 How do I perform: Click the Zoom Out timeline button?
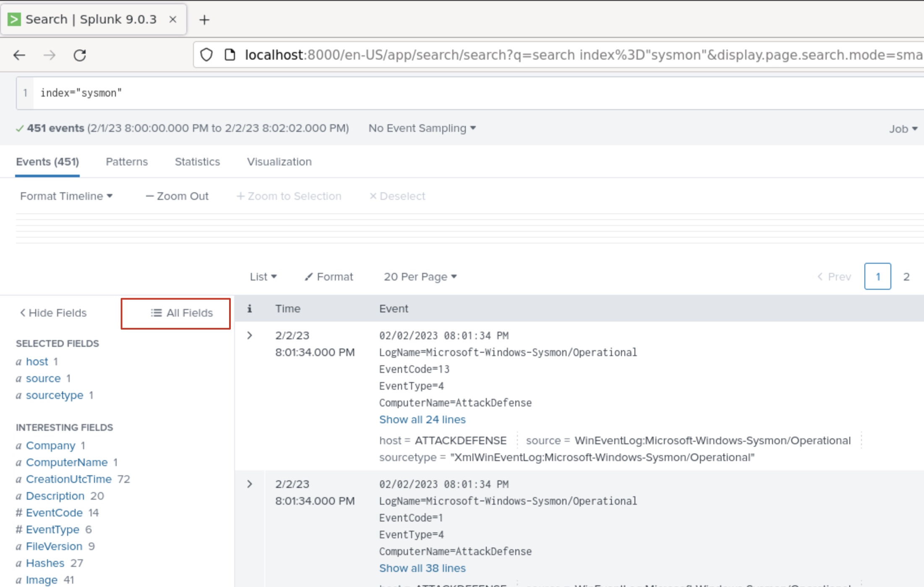(x=177, y=196)
